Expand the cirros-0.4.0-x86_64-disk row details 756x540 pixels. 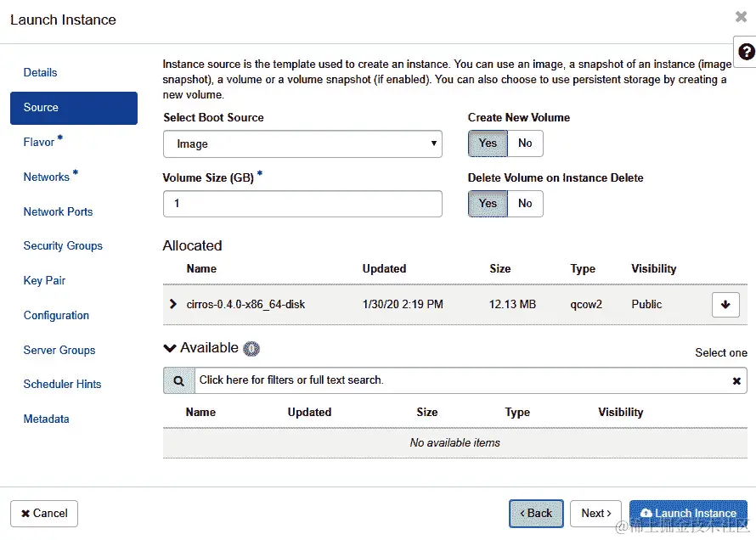click(x=173, y=304)
